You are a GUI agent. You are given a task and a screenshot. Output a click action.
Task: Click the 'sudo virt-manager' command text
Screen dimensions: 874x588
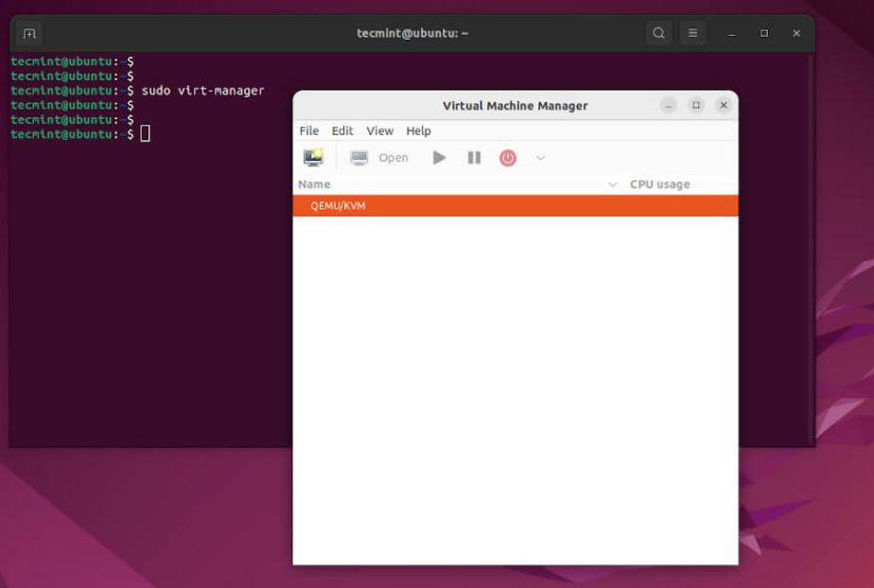tap(202, 90)
